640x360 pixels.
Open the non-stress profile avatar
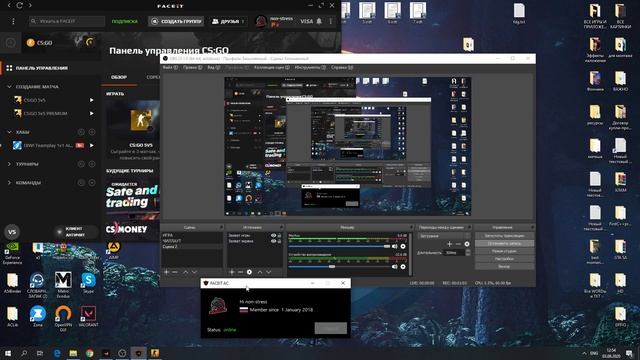click(261, 21)
